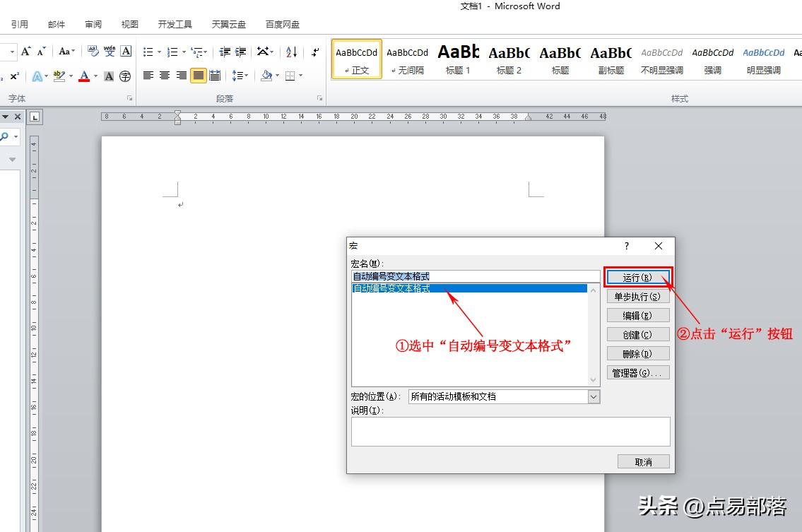Switch to the 邮件 ribbon tab
802x532 pixels.
pyautogui.click(x=57, y=24)
